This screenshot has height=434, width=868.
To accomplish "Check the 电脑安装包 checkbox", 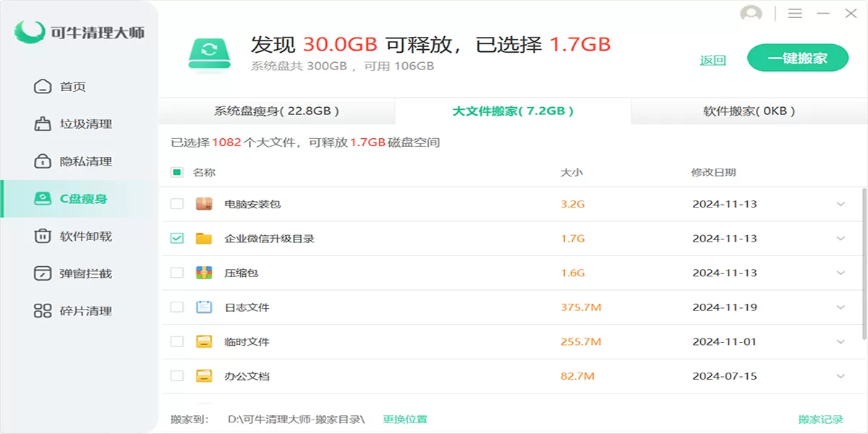I will click(176, 204).
